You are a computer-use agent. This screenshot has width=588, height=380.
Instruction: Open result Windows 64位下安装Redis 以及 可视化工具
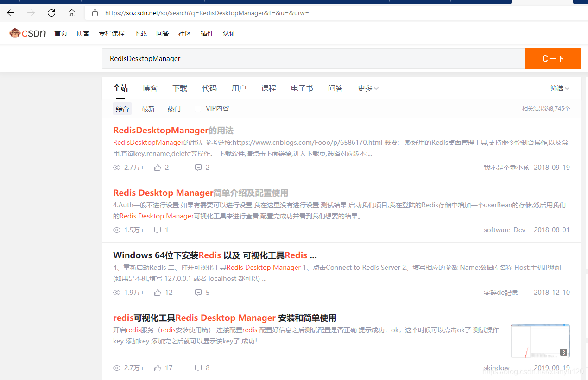coord(215,255)
